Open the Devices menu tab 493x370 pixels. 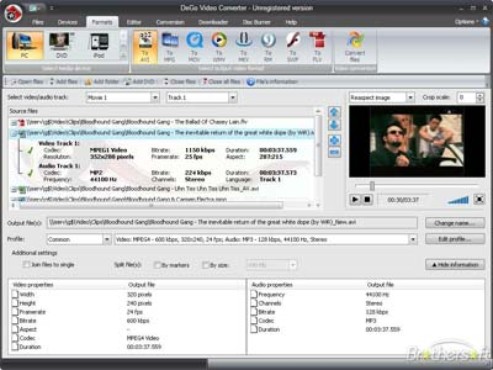pyautogui.click(x=67, y=22)
